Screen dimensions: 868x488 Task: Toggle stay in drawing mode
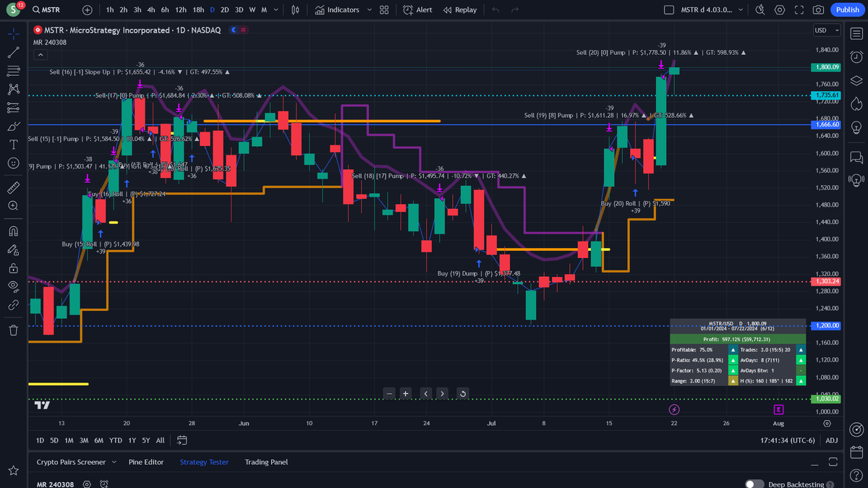13,250
